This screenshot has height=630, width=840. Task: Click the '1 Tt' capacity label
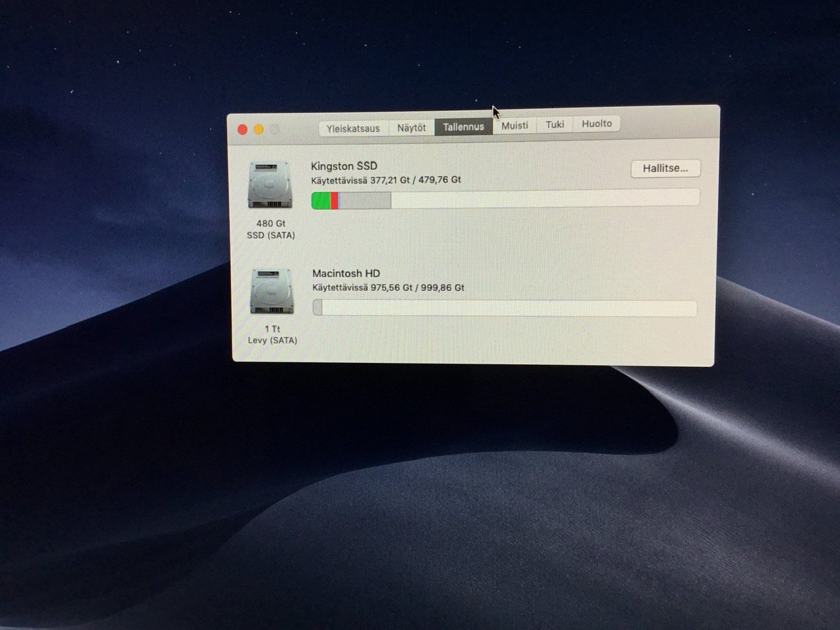pyautogui.click(x=272, y=329)
